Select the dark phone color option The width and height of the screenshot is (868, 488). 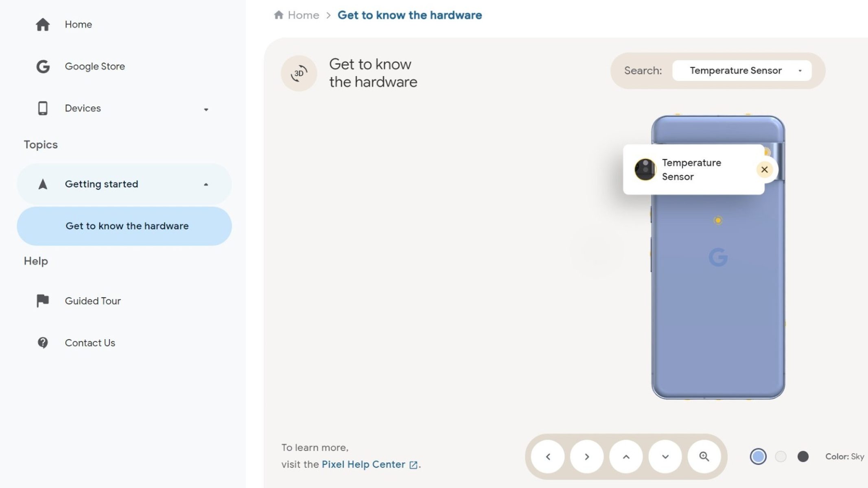pos(803,456)
